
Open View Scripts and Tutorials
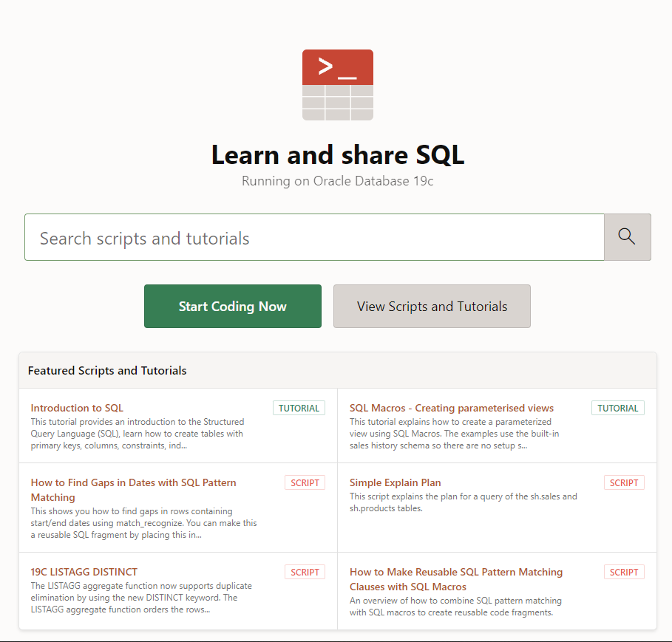tap(432, 307)
